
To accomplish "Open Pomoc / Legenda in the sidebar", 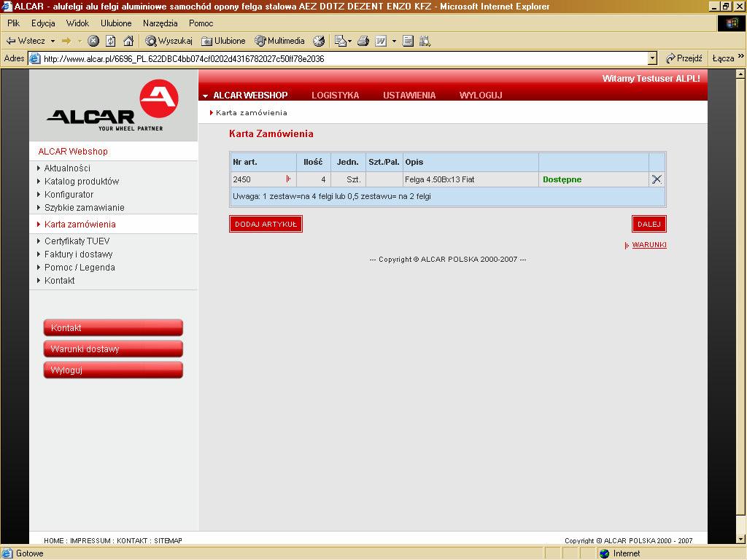I will click(80, 268).
